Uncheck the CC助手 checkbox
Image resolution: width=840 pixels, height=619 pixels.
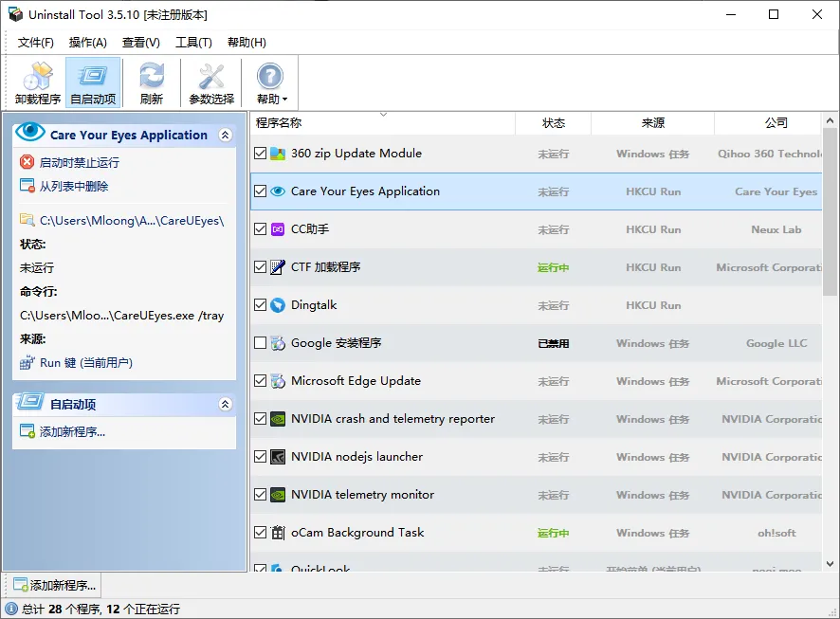(x=261, y=229)
